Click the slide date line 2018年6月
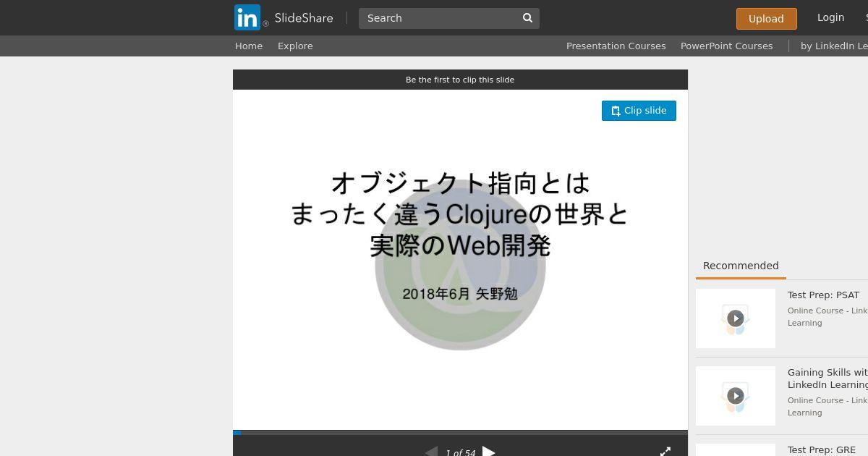The image size is (868, 456). (460, 294)
